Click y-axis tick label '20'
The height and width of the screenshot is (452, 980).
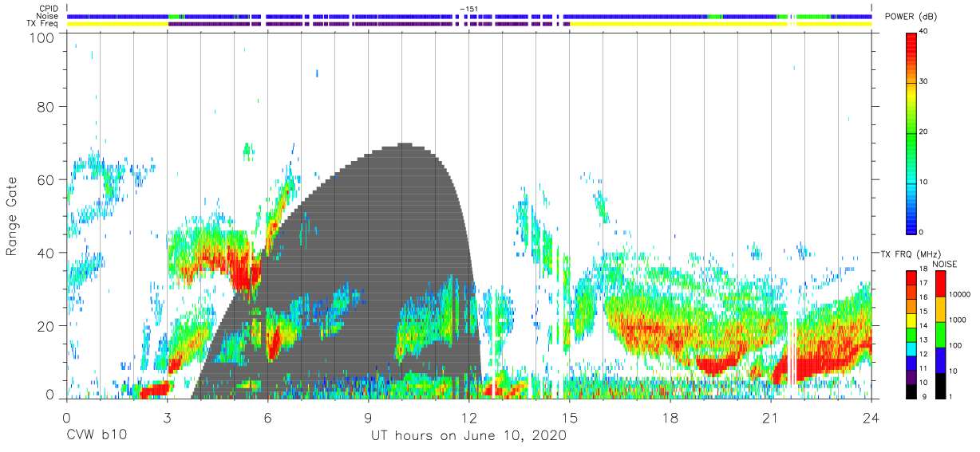pyautogui.click(x=45, y=326)
